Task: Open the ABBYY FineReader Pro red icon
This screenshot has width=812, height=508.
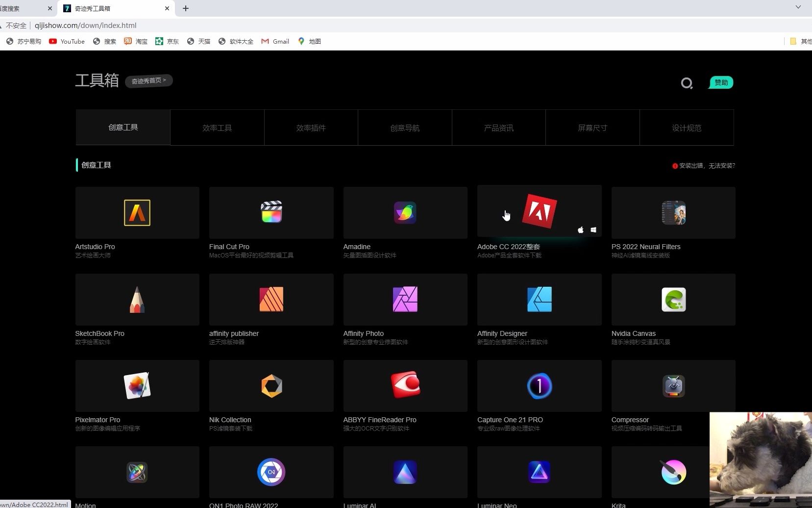Action: coord(406,384)
